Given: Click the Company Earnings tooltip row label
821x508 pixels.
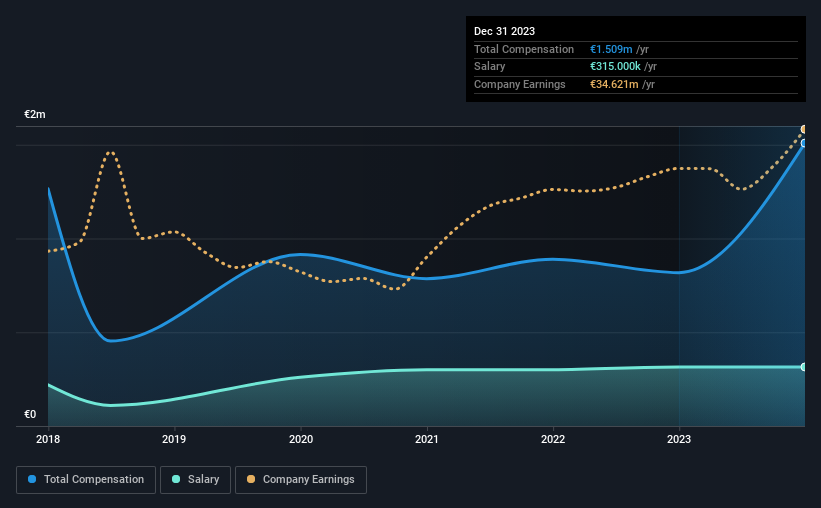Looking at the screenshot, I should click(519, 84).
